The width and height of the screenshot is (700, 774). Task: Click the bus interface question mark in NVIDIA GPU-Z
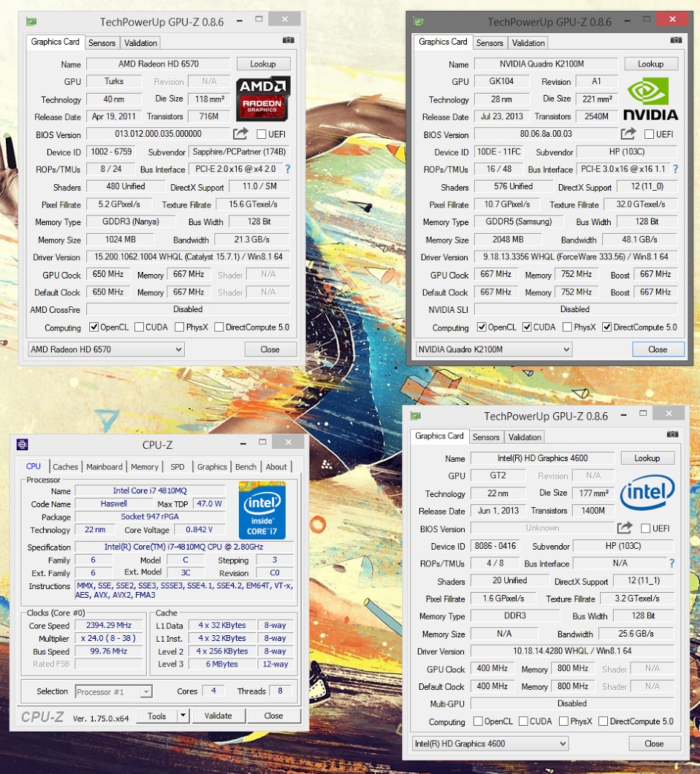coord(676,170)
